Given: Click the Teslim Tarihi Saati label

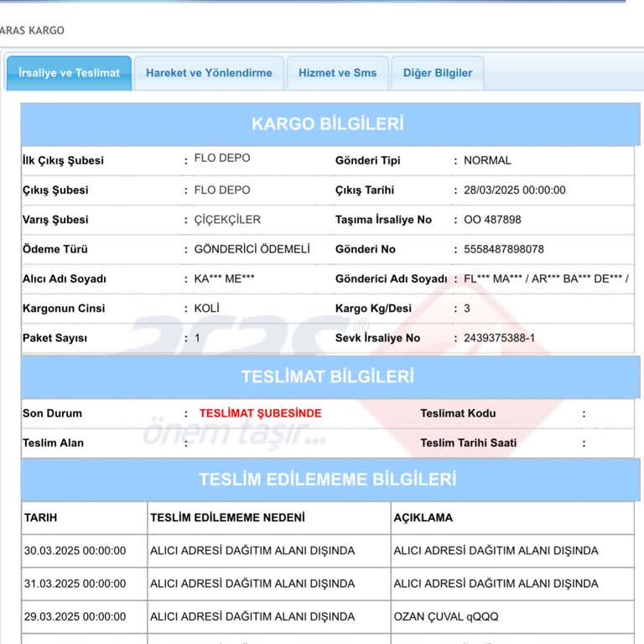Looking at the screenshot, I should point(469,443).
